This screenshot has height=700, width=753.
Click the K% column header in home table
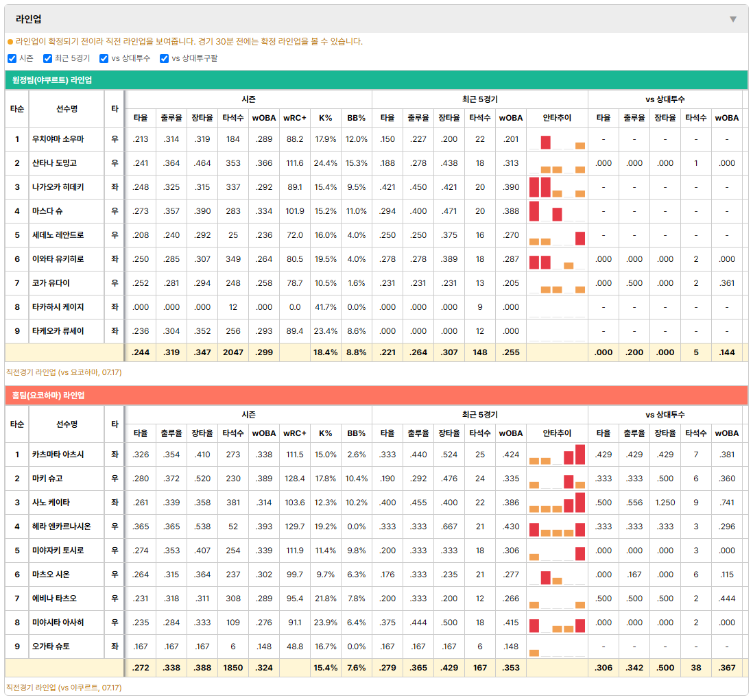point(326,433)
